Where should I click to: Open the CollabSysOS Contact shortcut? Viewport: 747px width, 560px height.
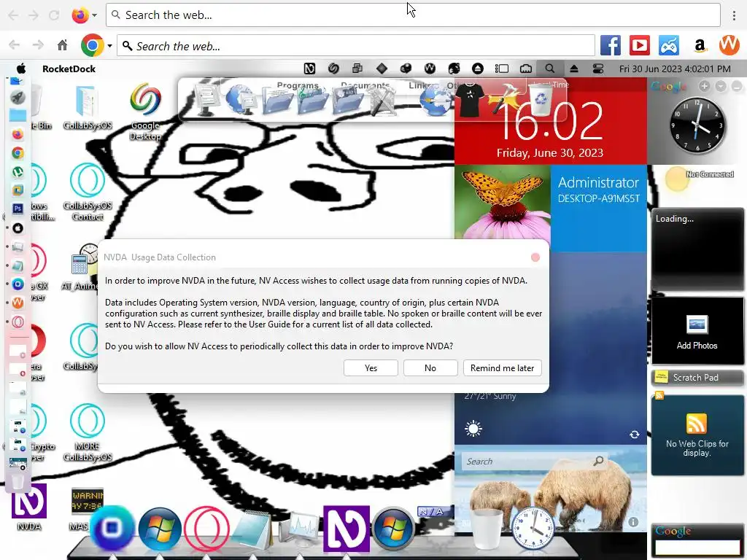pos(88,192)
